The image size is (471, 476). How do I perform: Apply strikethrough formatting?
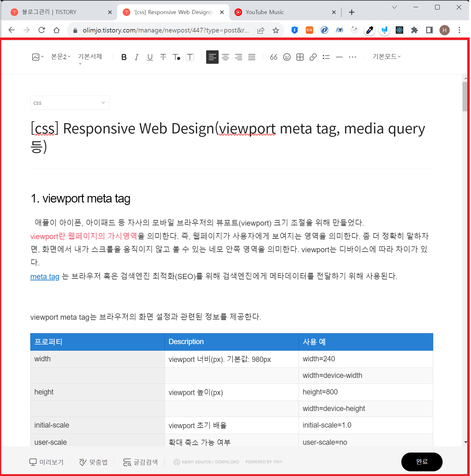click(x=163, y=57)
